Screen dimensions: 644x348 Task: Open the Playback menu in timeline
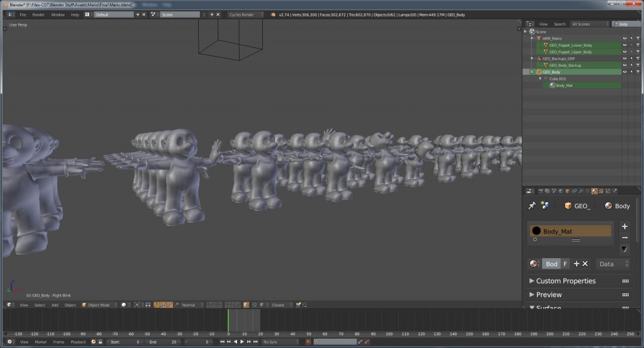click(78, 342)
